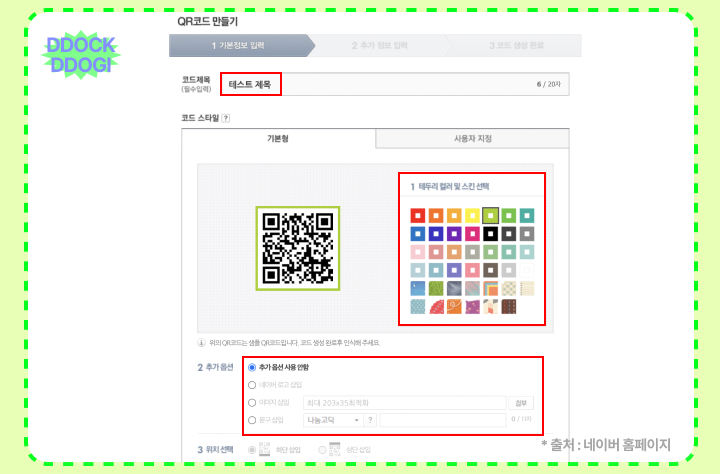
Task: Select the bright blue border color
Action: [x=417, y=234]
